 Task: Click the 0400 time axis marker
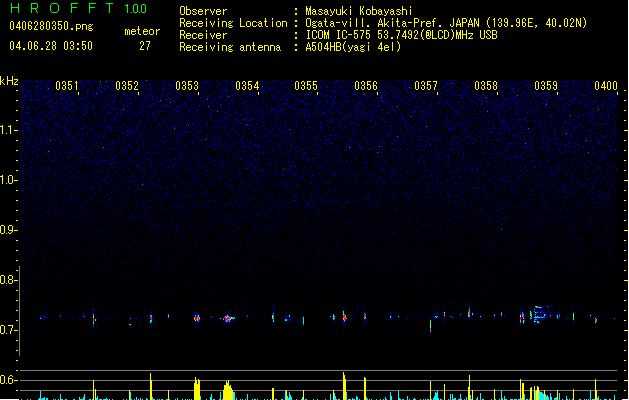606,86
